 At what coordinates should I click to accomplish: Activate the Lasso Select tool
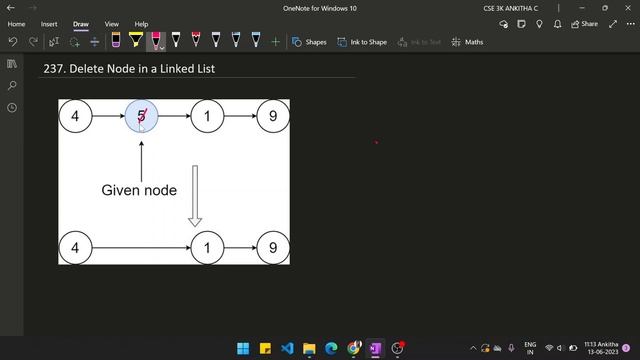74,42
